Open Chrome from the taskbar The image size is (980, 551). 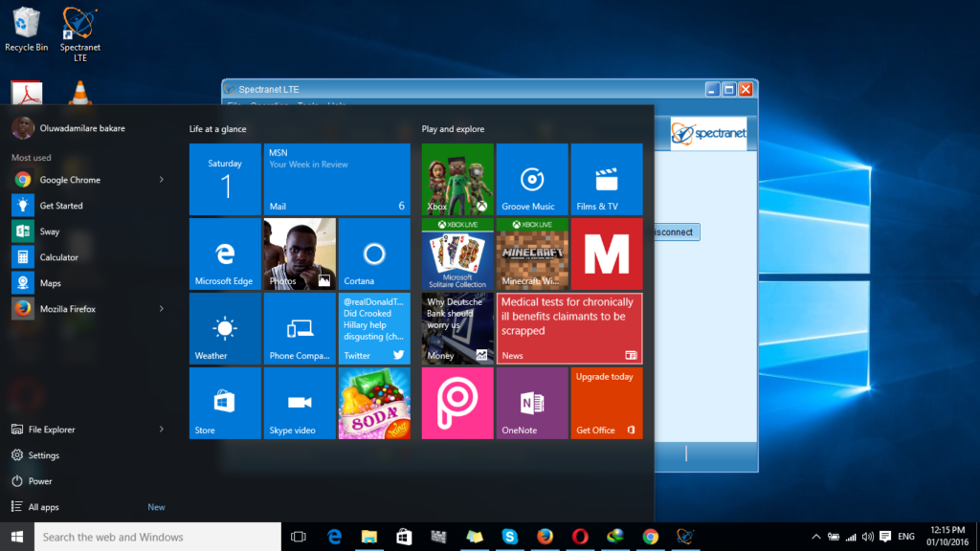651,537
